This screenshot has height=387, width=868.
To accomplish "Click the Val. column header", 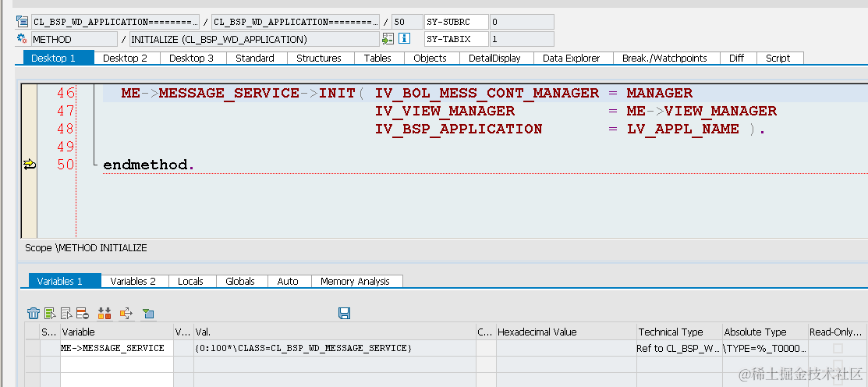I will click(335, 332).
